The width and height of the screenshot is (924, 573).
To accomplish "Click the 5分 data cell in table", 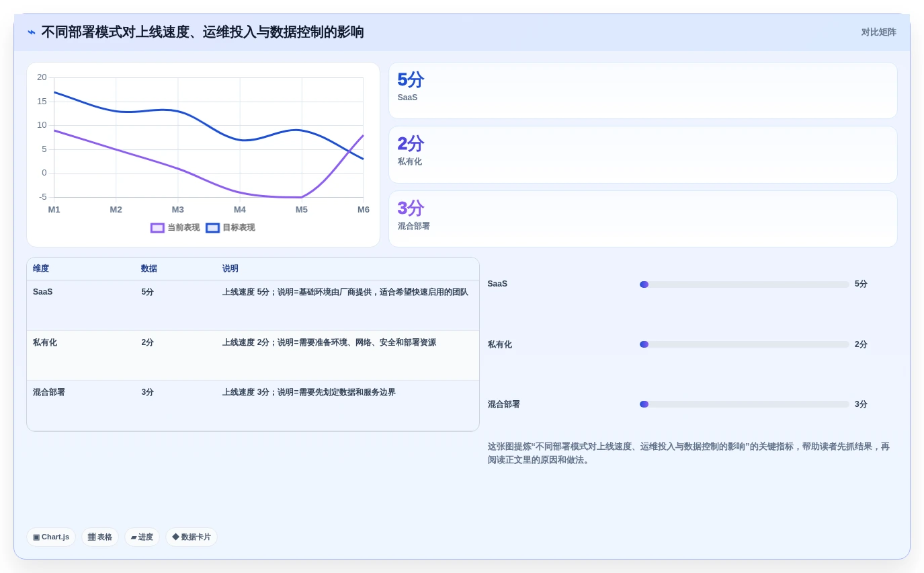I will [148, 292].
